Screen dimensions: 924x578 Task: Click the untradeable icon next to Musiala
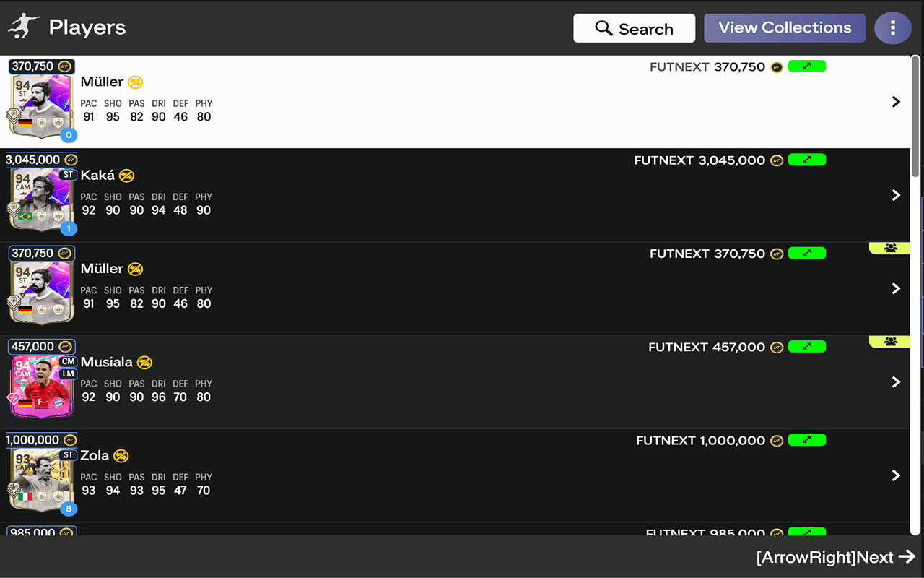[144, 362]
